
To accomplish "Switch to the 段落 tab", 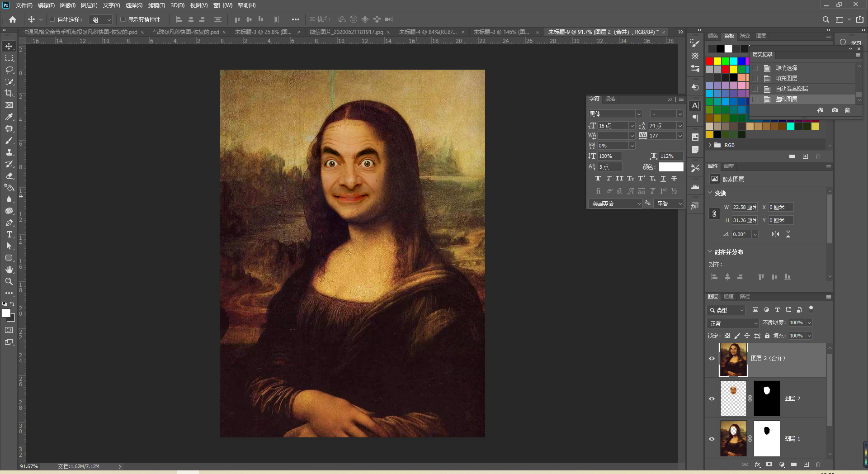I will [610, 99].
